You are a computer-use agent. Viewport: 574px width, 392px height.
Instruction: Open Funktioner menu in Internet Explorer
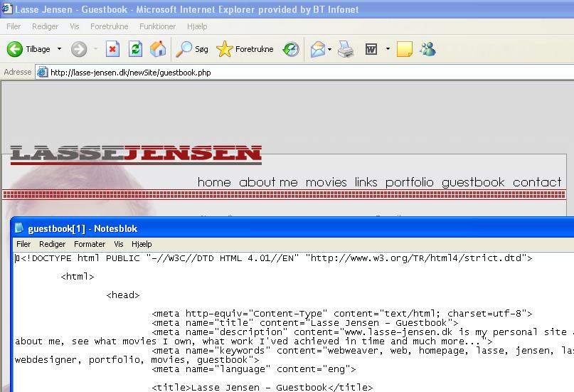[x=157, y=26]
